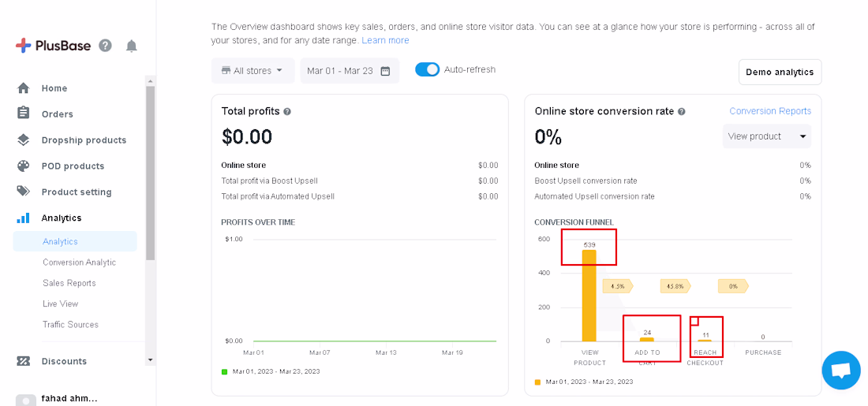
Task: Click Boost Upsell conversion rate row
Action: 672,181
